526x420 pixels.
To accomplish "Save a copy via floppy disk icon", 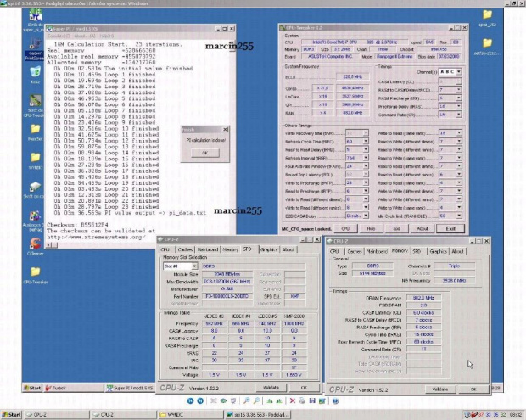I will [312, 400].
